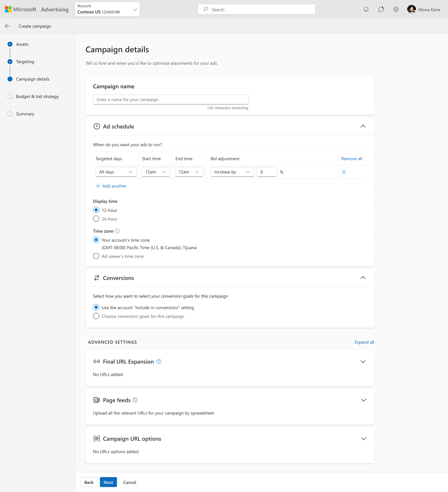
Task: Expand Final URL Expansion section
Action: [363, 361]
